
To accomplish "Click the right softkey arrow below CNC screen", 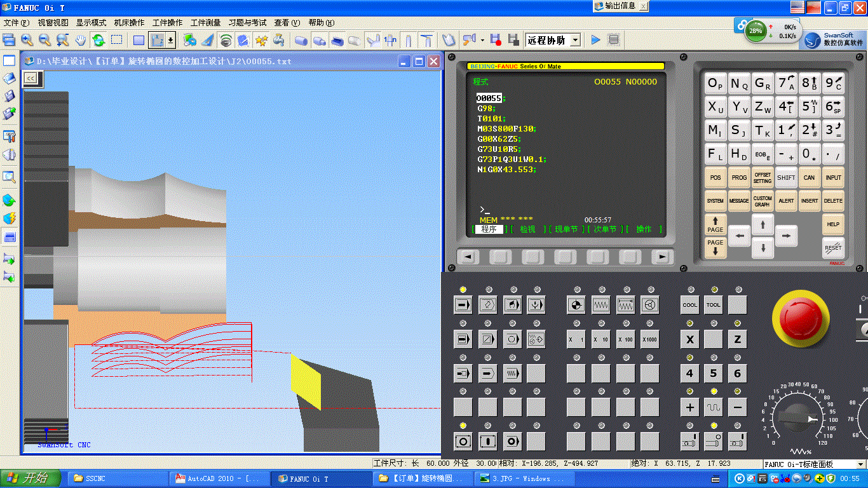I will click(662, 257).
